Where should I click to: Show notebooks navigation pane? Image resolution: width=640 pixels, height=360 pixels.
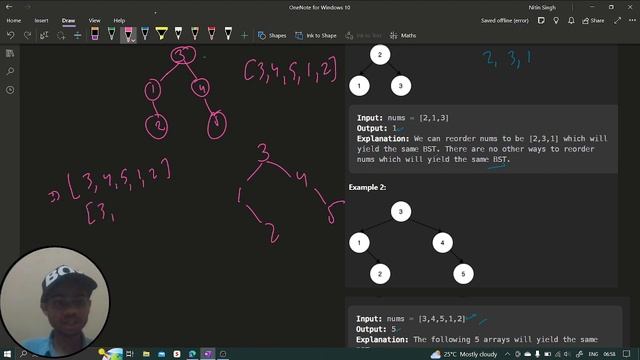click(10, 53)
